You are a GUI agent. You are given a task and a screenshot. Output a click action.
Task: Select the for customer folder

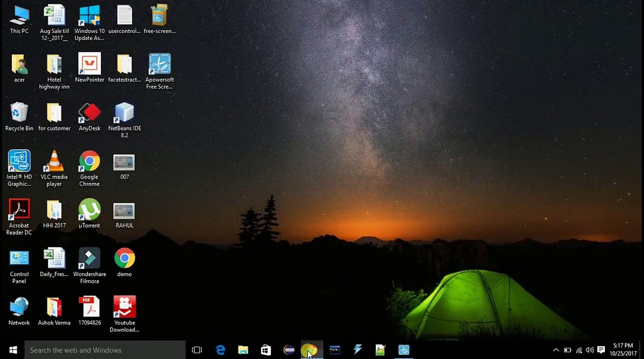click(54, 117)
